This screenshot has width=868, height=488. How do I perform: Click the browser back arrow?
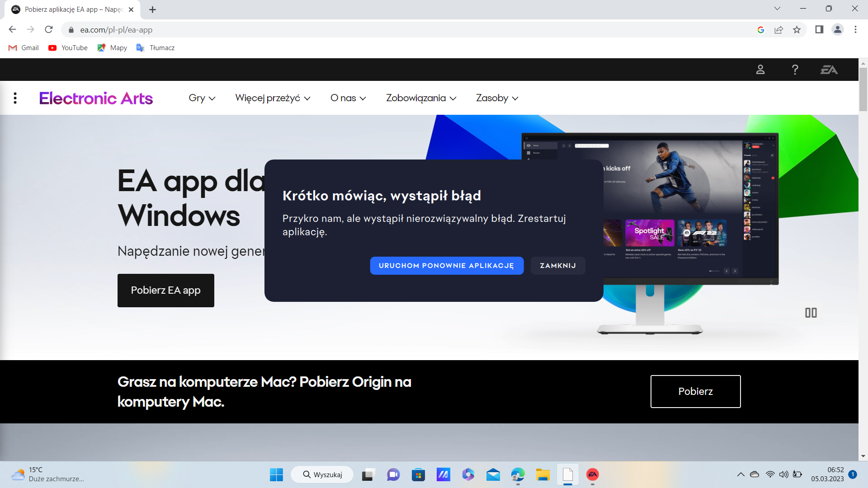coord(12,29)
